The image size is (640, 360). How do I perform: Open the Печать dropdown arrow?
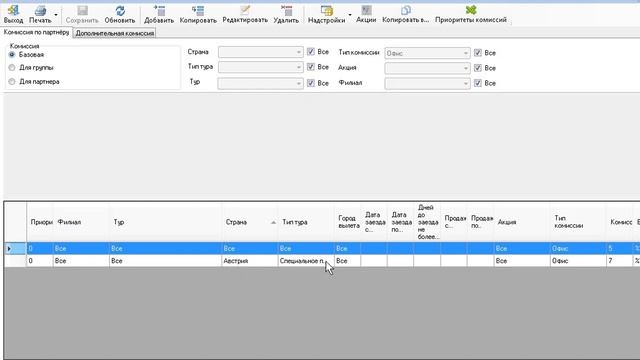pyautogui.click(x=56, y=15)
